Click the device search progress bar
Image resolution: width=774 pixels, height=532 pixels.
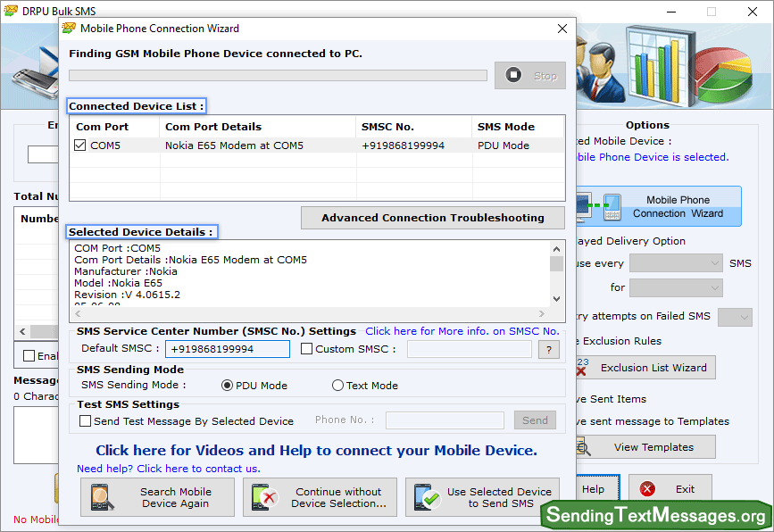278,75
